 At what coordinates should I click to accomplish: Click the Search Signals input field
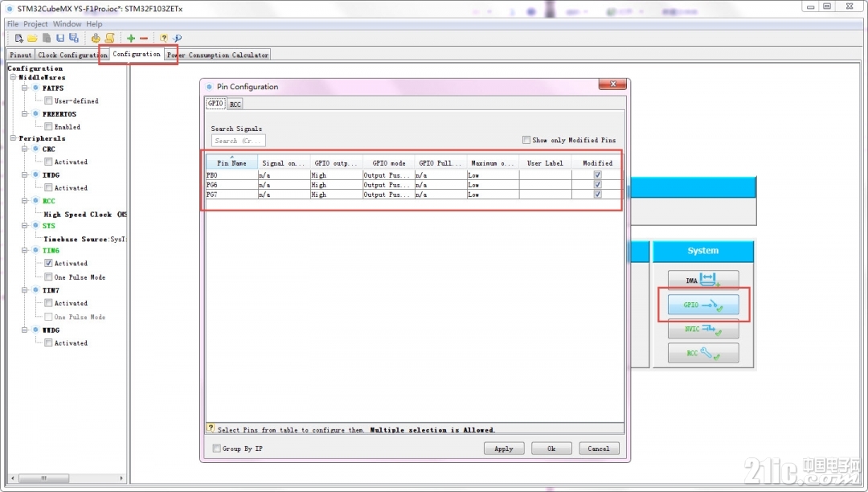(239, 141)
